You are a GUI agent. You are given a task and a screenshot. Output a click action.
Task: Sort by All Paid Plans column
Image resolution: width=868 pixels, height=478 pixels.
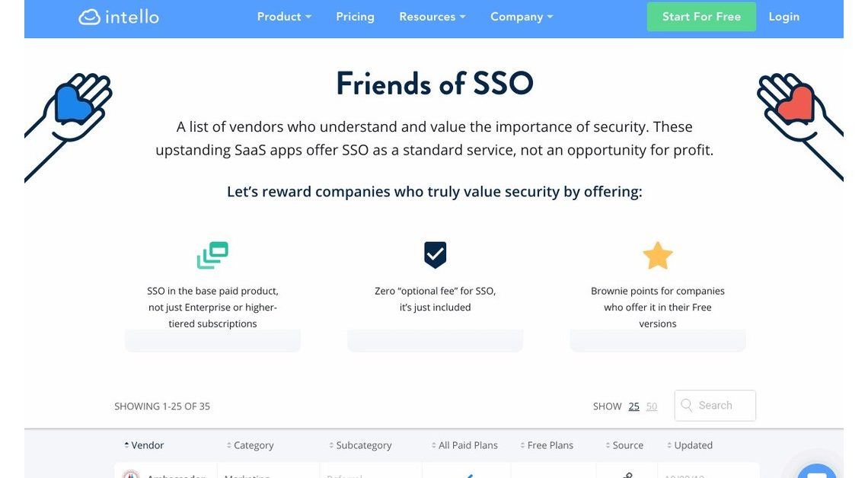point(464,445)
